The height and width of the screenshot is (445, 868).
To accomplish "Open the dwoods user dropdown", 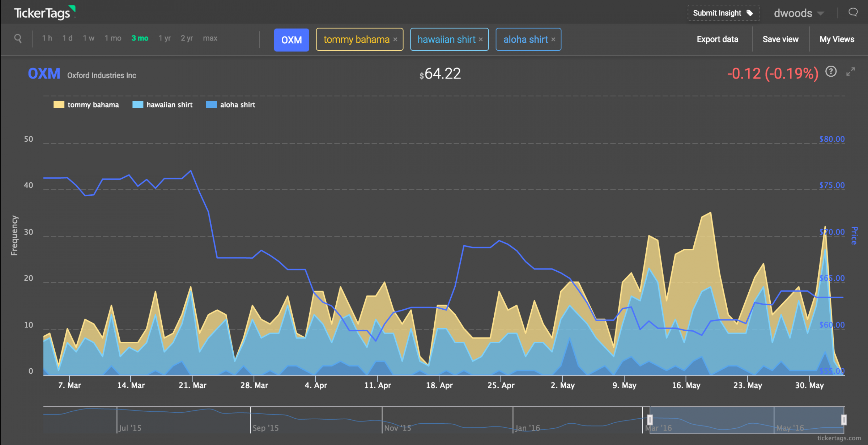I will click(799, 13).
